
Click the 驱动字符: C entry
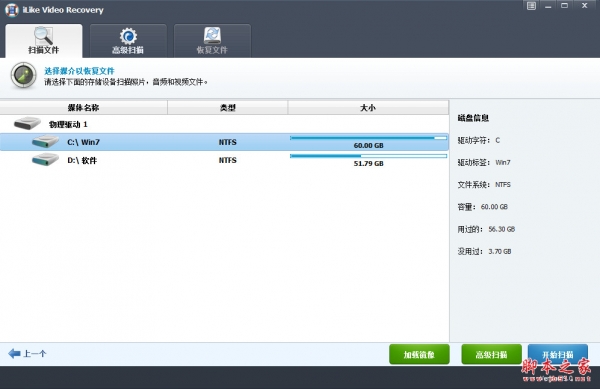coord(479,140)
